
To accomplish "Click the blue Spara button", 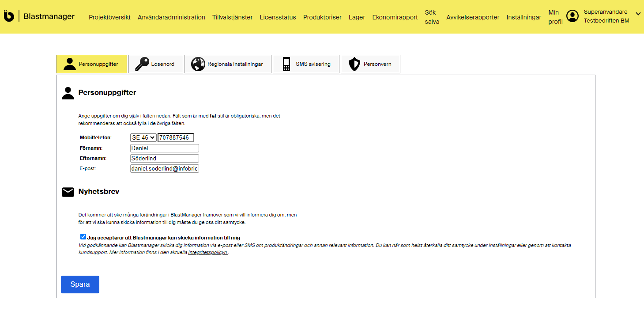I will click(x=80, y=285).
